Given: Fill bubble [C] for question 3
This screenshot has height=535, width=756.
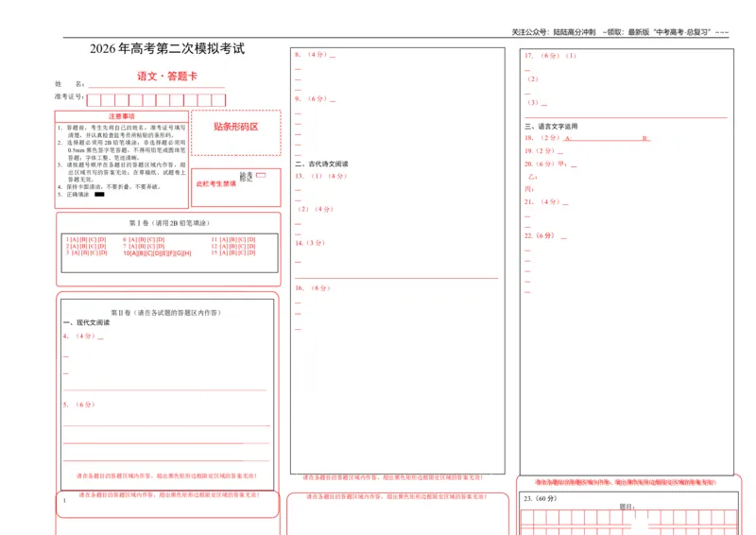Looking at the screenshot, I should [x=94, y=252].
